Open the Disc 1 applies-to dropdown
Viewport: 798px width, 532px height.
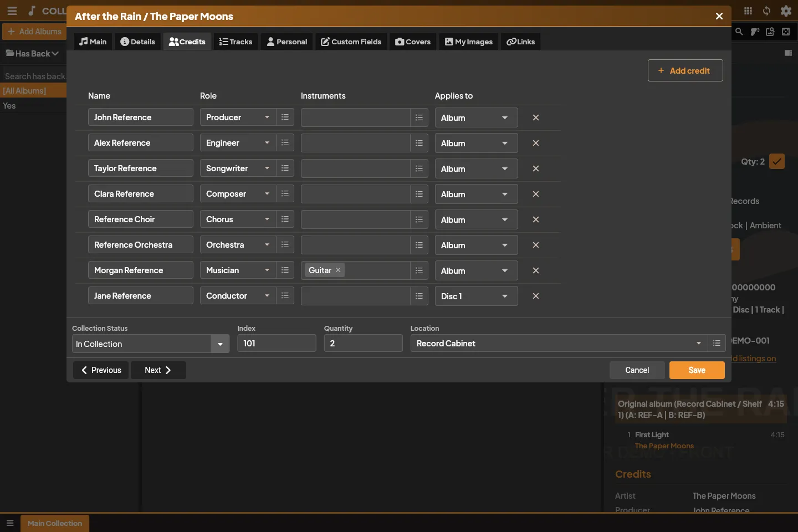coord(477,296)
